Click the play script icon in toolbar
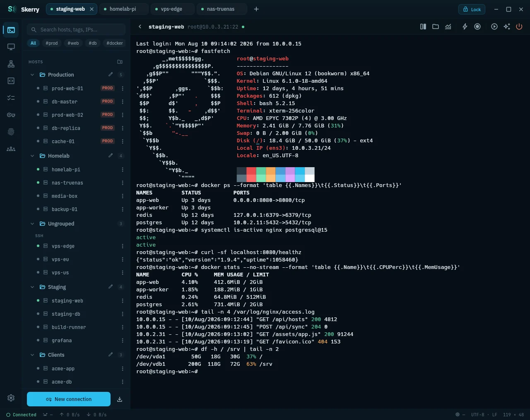Image resolution: width=530 pixels, height=420 pixels. pyautogui.click(x=494, y=26)
